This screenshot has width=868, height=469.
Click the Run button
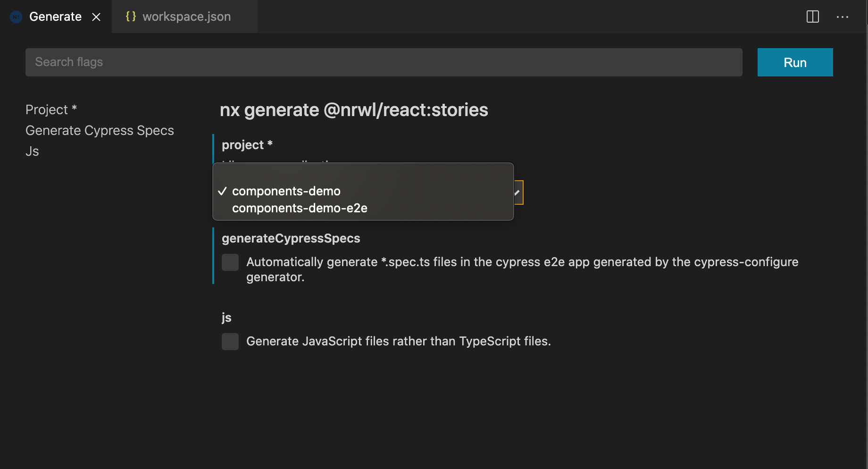click(x=795, y=62)
